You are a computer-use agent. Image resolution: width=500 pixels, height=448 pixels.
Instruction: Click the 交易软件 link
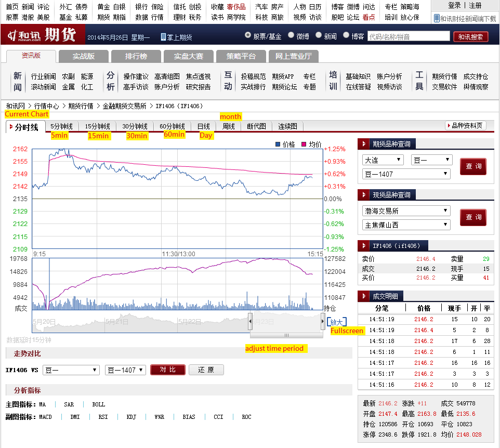(x=444, y=87)
